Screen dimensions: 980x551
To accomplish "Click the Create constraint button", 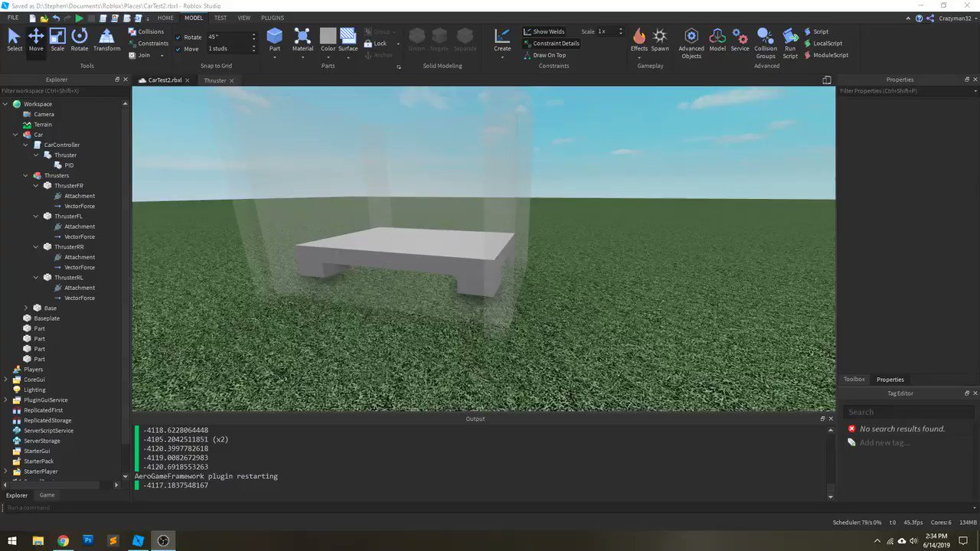I will click(x=502, y=38).
